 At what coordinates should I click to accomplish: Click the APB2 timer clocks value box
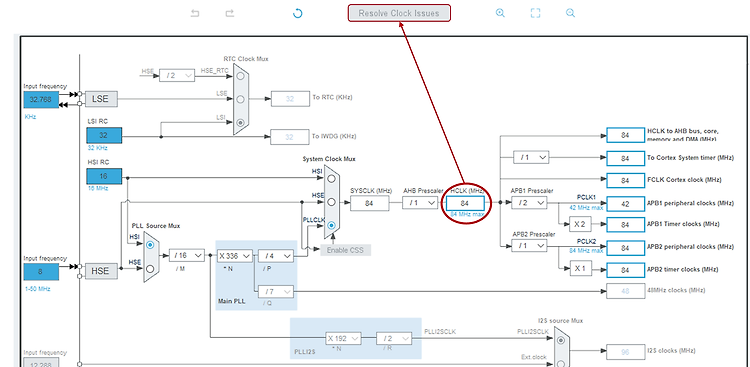tap(625, 270)
